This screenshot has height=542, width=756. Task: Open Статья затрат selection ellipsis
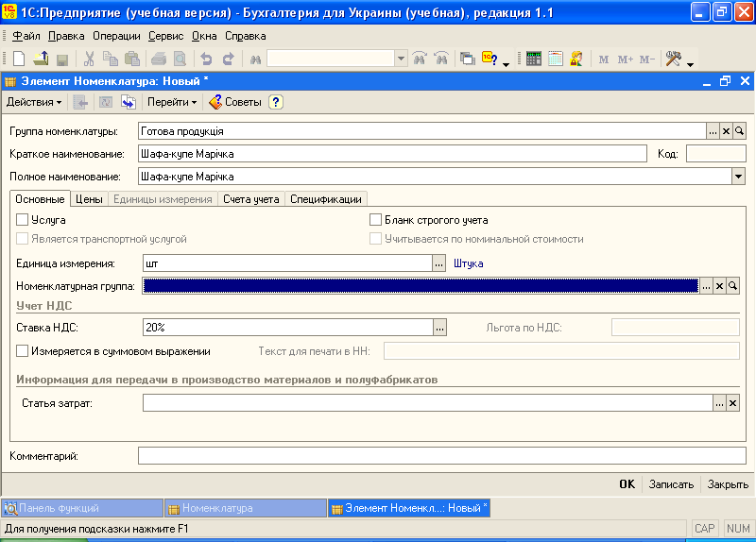click(x=719, y=403)
